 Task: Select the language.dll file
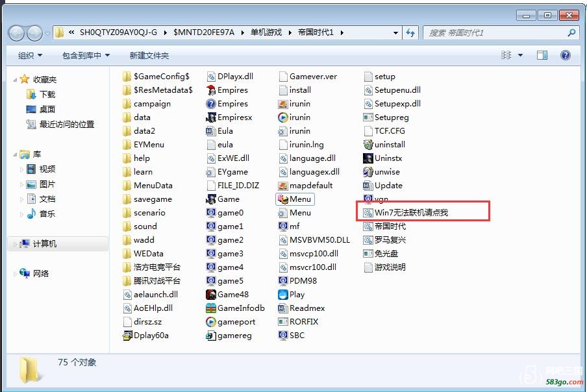pyautogui.click(x=307, y=158)
